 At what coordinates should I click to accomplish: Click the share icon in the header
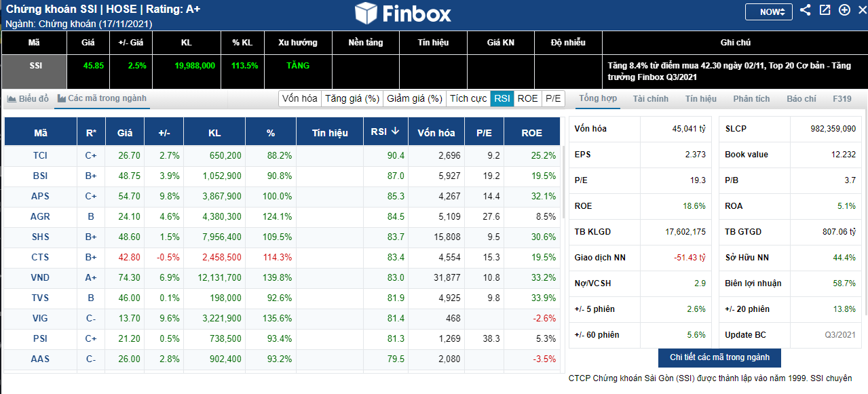point(805,10)
